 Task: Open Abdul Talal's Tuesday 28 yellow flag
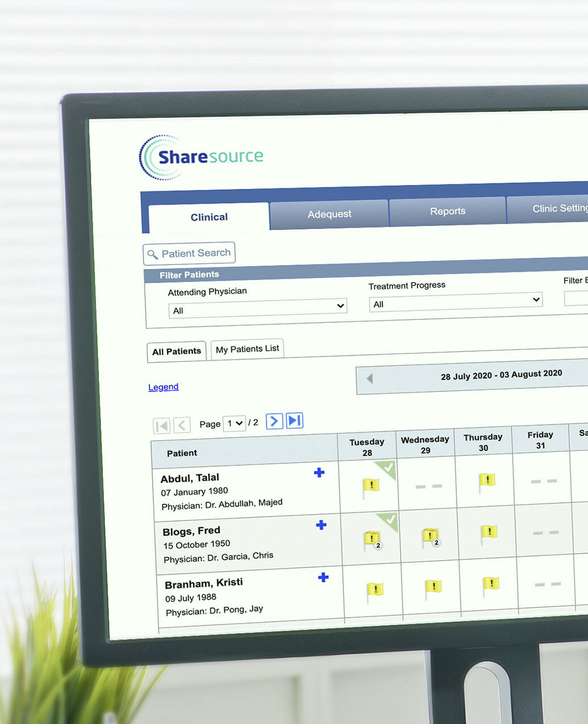(371, 486)
